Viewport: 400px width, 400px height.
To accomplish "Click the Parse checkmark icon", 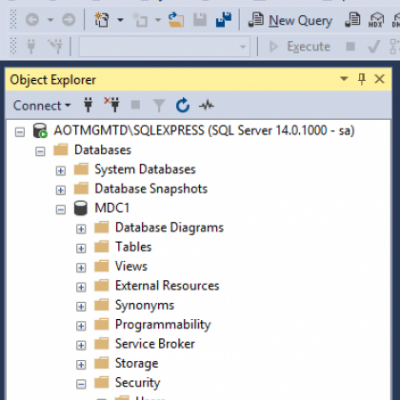I will pos(374,46).
